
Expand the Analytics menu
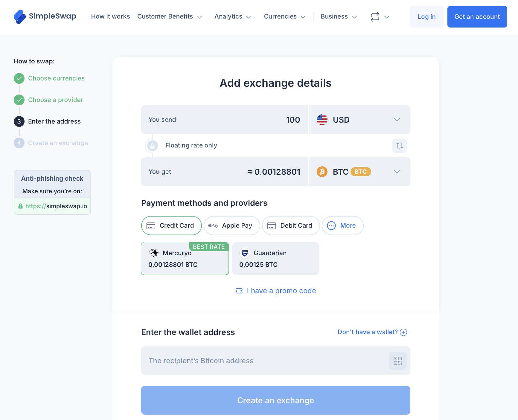coord(232,17)
